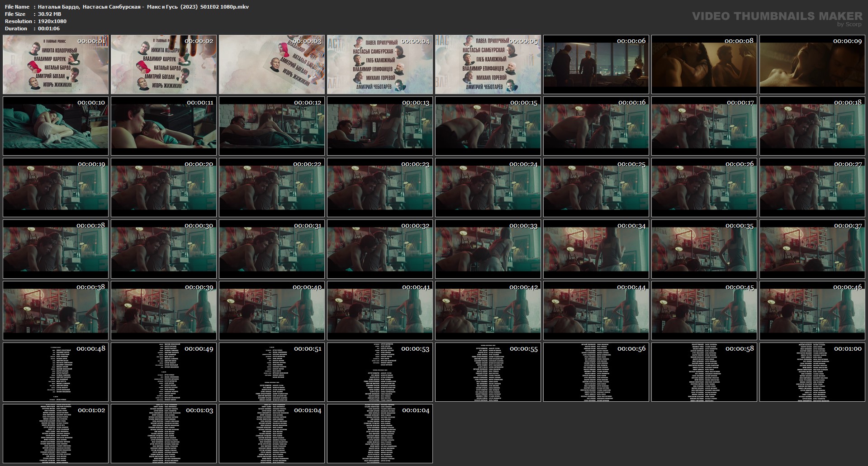The width and height of the screenshot is (868, 466).
Task: Click the frame timestamped 00:00:12
Action: (x=272, y=126)
